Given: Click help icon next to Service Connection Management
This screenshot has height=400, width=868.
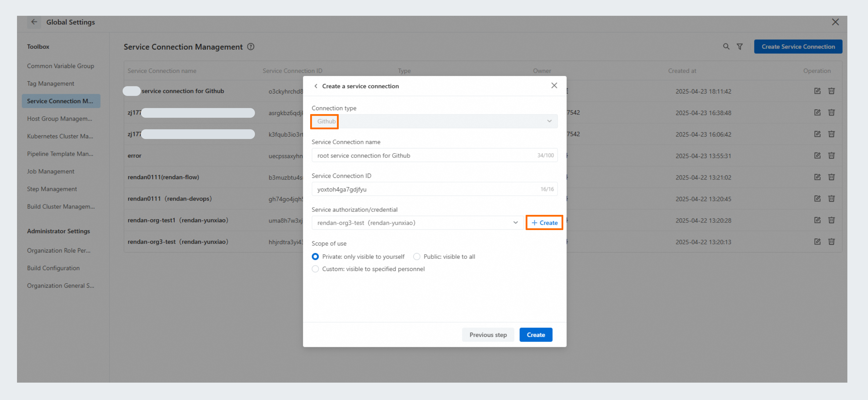Looking at the screenshot, I should (x=251, y=46).
